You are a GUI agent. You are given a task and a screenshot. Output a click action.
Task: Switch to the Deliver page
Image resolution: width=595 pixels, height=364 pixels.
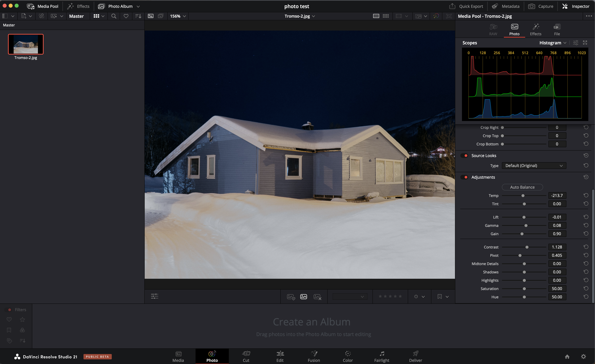[x=416, y=357]
